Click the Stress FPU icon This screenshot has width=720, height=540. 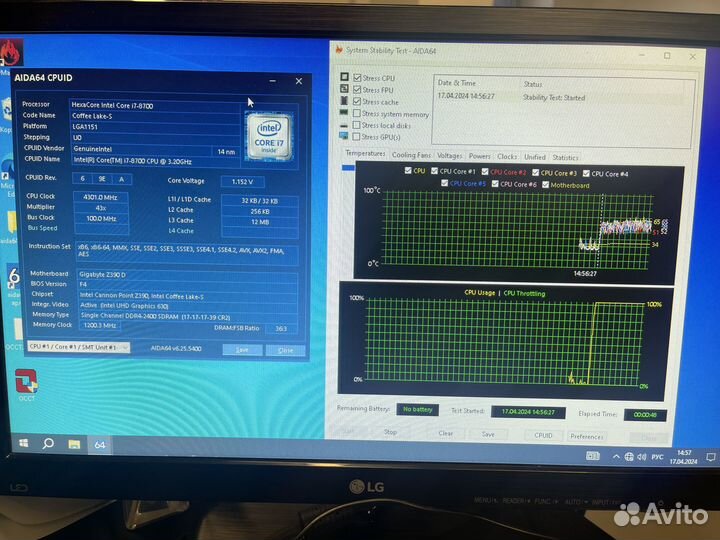pos(344,89)
